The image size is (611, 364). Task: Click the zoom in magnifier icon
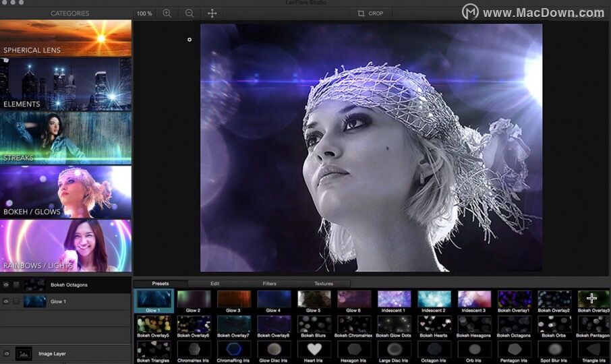(167, 13)
